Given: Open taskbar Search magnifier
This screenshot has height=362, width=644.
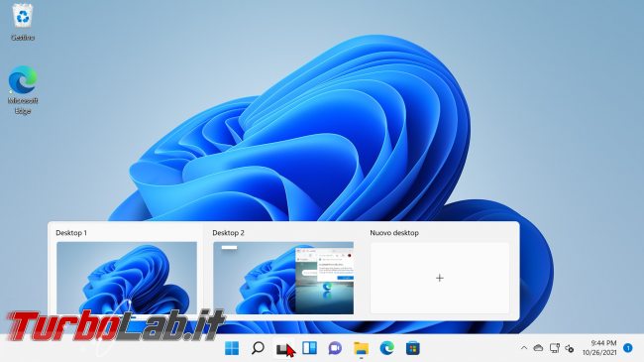Looking at the screenshot, I should [x=258, y=348].
